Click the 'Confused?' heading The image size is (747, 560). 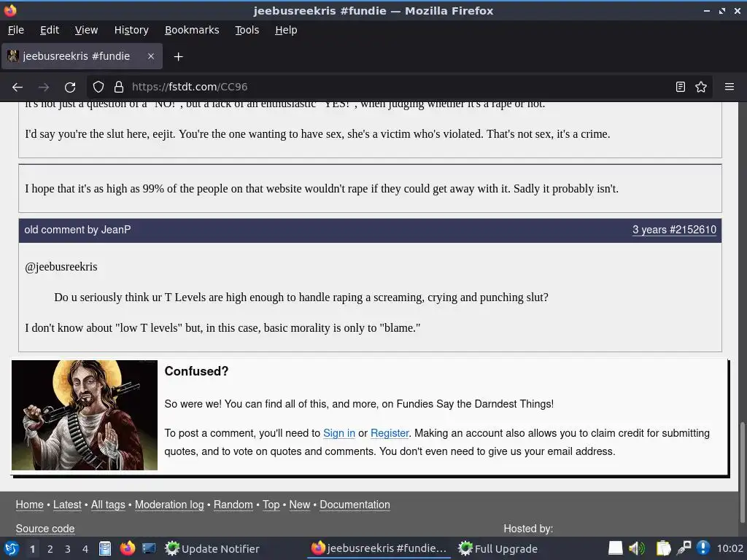coord(196,371)
